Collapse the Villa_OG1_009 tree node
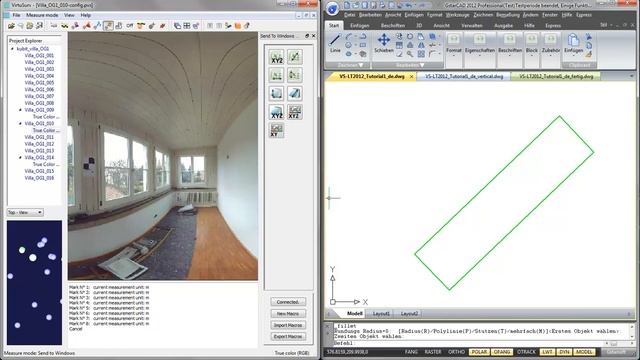 coord(20,110)
